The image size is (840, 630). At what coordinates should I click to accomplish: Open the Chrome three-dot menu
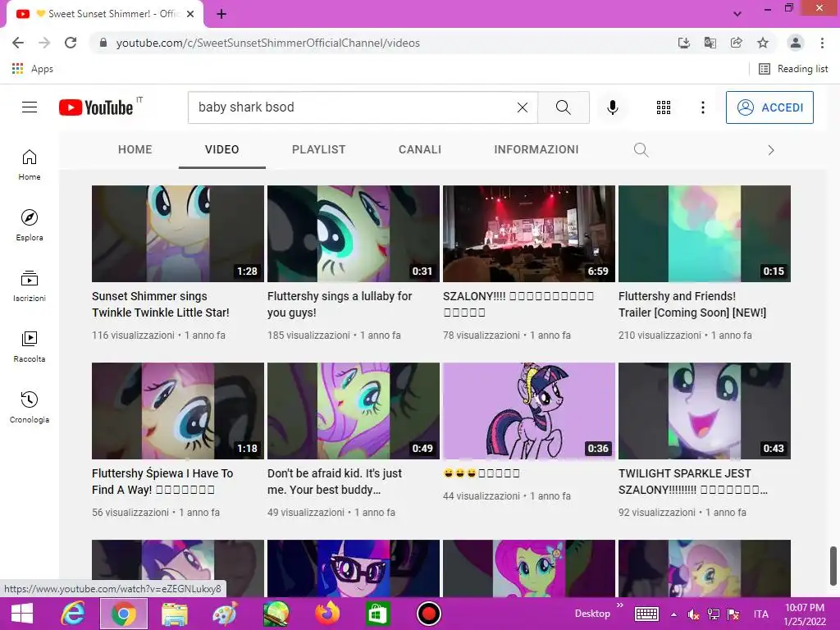point(822,43)
